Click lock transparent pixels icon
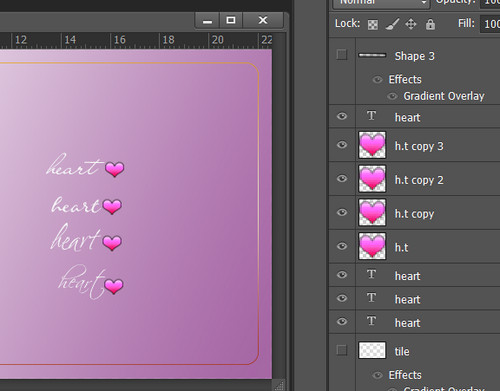The image size is (500, 391). click(x=373, y=24)
